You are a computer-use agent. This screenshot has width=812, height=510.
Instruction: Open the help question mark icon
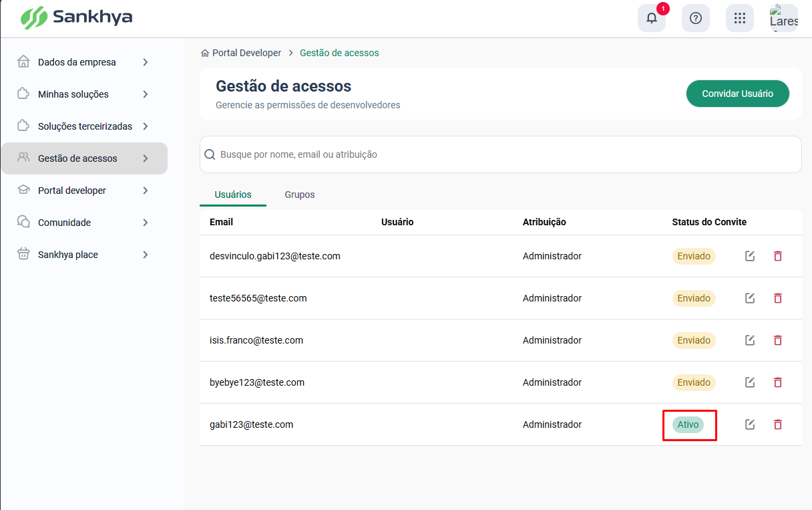(x=696, y=18)
